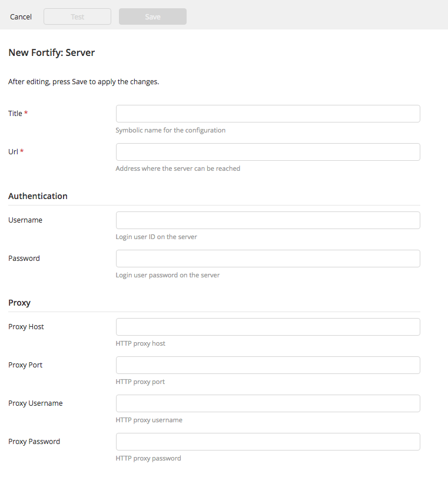The image size is (448, 500).
Task: Select the Username input field
Action: (x=268, y=220)
